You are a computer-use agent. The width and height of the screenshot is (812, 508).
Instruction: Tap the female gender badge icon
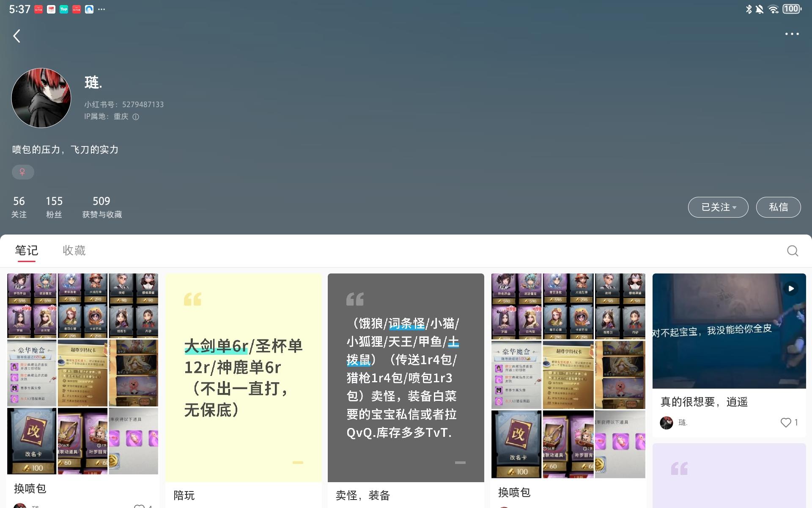[x=22, y=172]
